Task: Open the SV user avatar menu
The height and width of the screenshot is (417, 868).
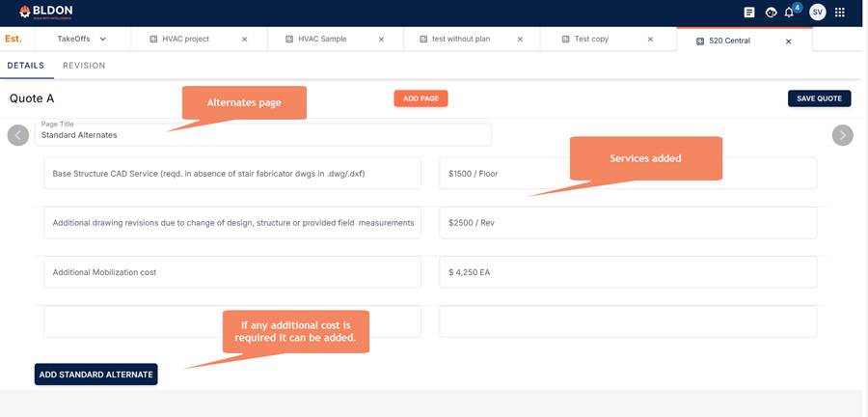Action: (817, 13)
